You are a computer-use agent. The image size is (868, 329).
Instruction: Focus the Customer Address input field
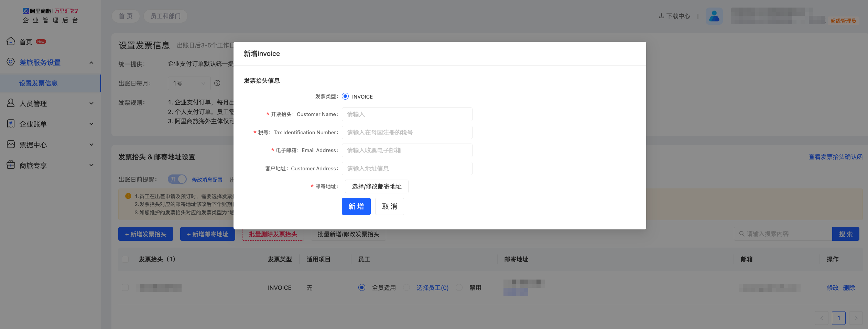(407, 168)
